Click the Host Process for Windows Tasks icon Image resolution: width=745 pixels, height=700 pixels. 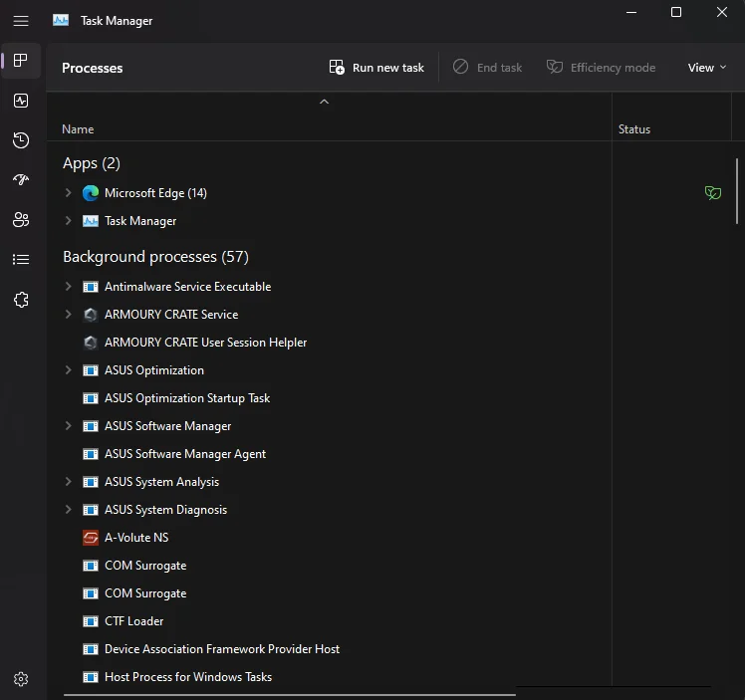pyautogui.click(x=91, y=677)
